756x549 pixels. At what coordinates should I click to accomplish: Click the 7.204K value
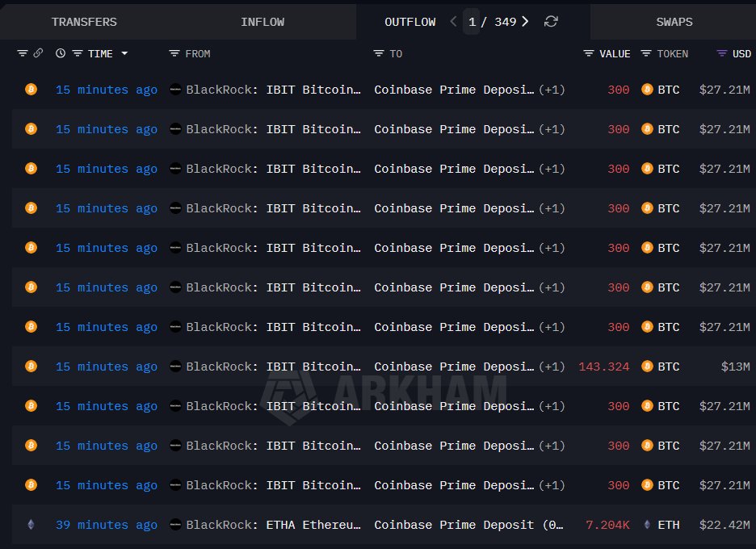pyautogui.click(x=607, y=525)
